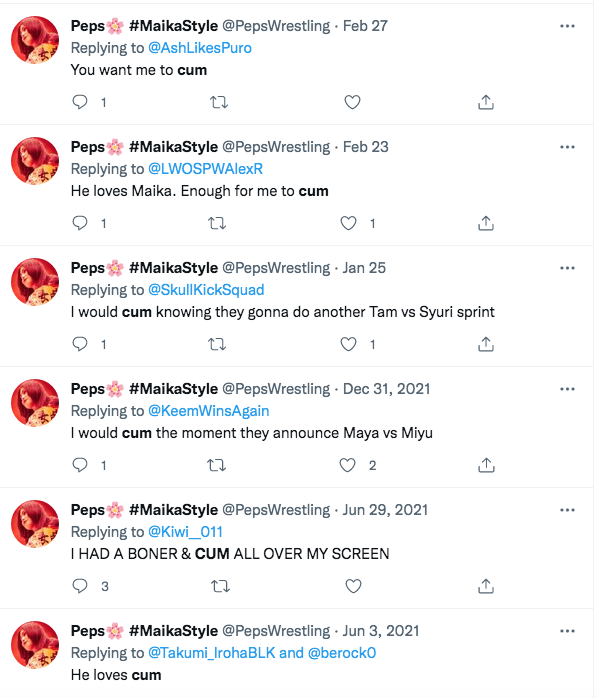Reply to the Jan 25 tweet

[x=80, y=344]
